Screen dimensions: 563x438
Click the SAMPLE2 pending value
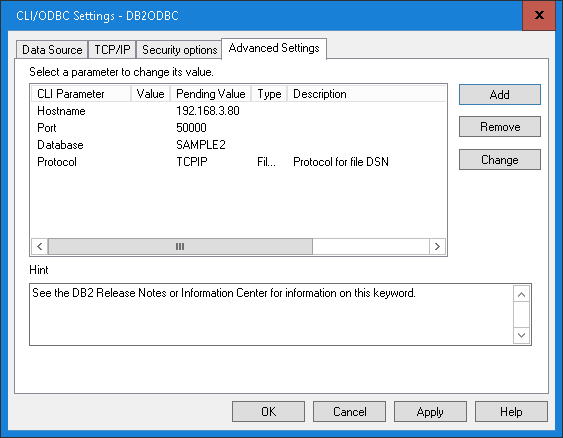(201, 145)
